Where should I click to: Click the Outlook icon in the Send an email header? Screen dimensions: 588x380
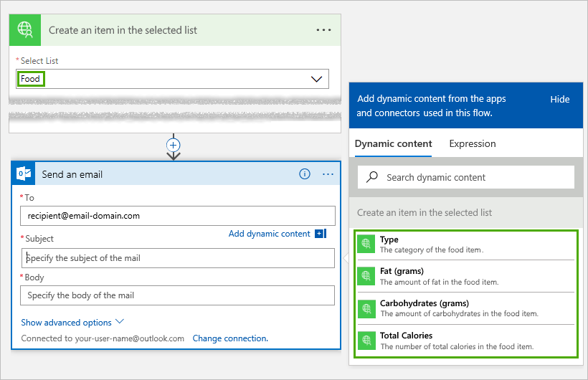[x=26, y=174]
